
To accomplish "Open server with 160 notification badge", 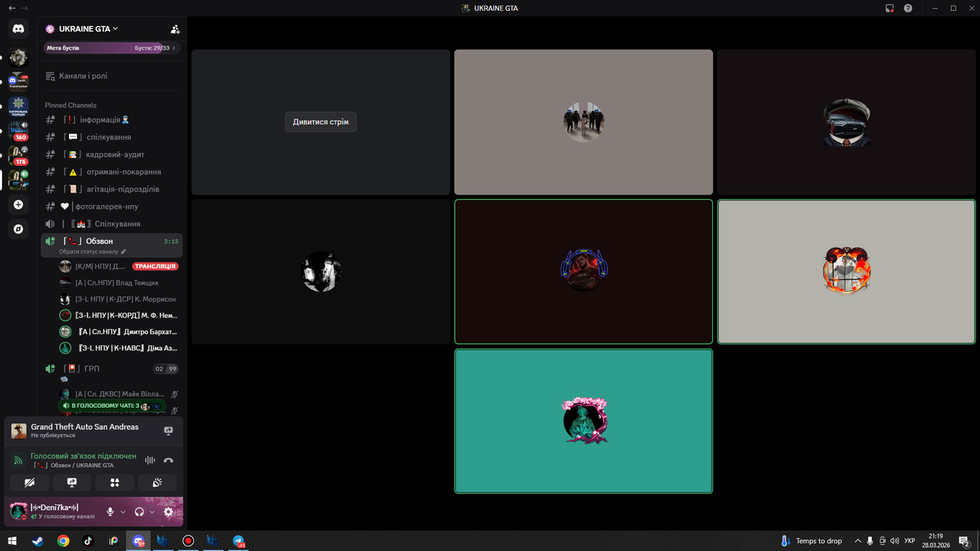I will point(18,130).
